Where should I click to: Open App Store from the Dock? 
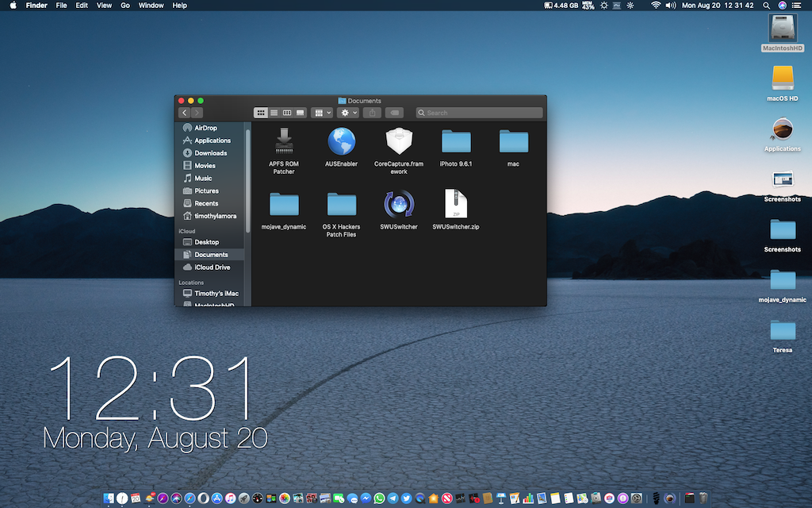tap(217, 498)
